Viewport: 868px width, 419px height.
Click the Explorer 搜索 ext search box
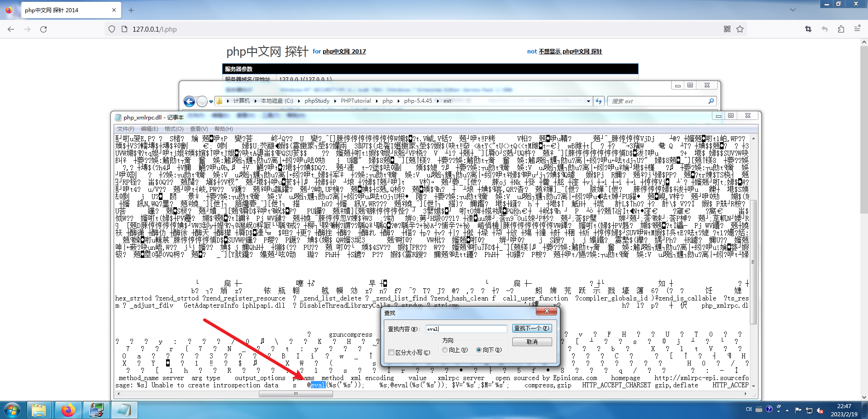pyautogui.click(x=658, y=101)
